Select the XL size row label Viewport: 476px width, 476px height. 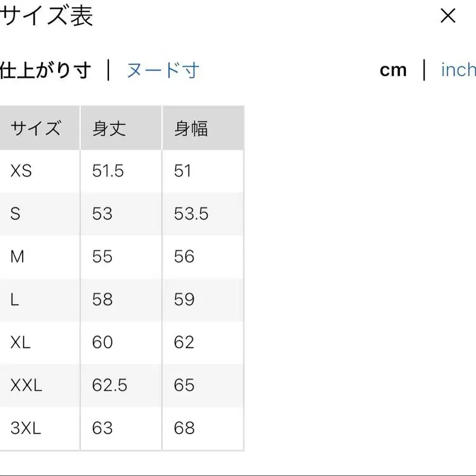coord(21,342)
